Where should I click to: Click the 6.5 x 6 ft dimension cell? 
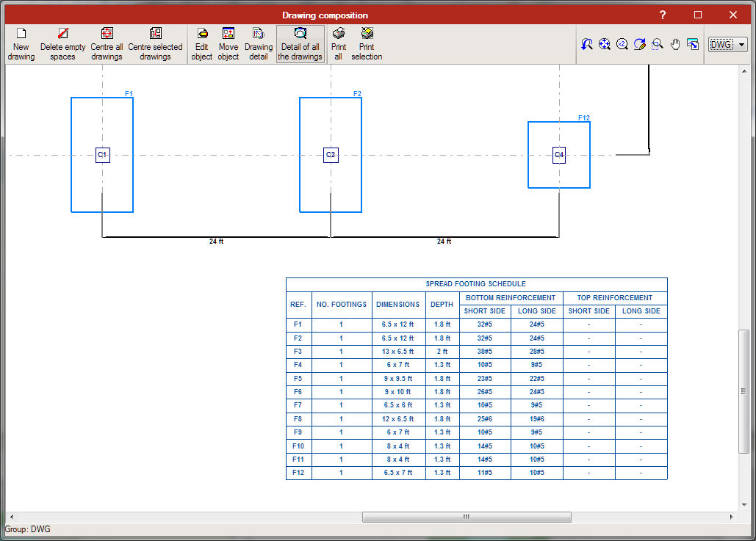point(397,406)
